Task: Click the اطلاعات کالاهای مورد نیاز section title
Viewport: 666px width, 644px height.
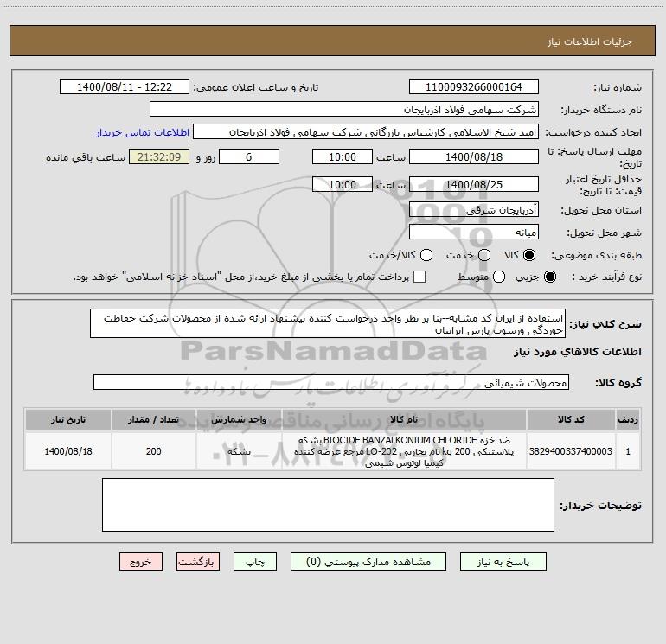Action: tap(578, 352)
